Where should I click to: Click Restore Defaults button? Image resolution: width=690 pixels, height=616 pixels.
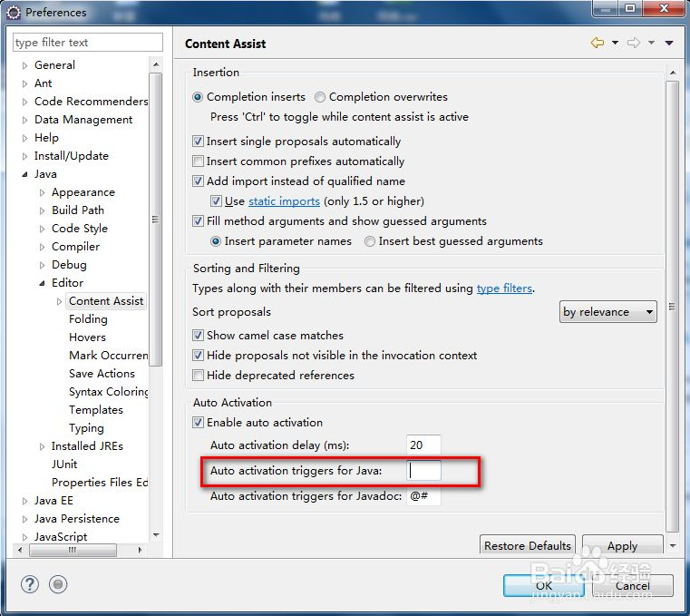coord(527,545)
